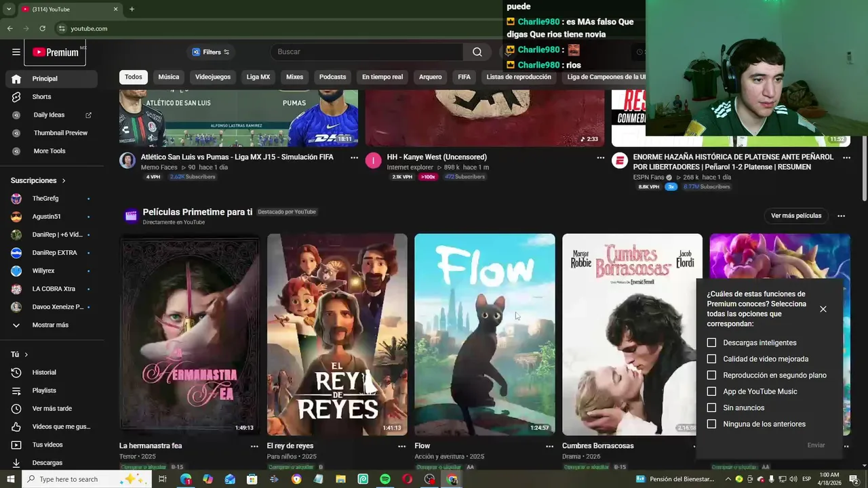Check Descargas inteligentes option

click(x=711, y=343)
